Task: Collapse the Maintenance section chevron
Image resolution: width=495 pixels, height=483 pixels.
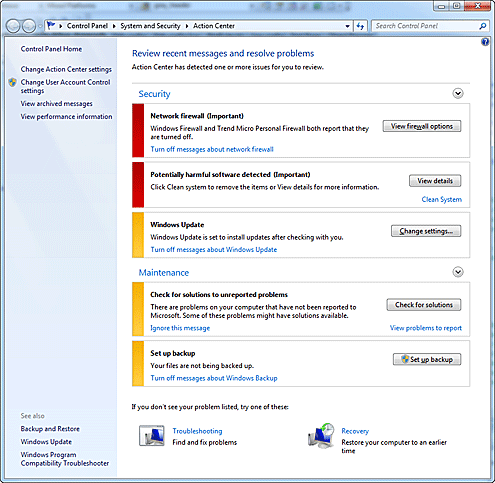Action: [458, 272]
